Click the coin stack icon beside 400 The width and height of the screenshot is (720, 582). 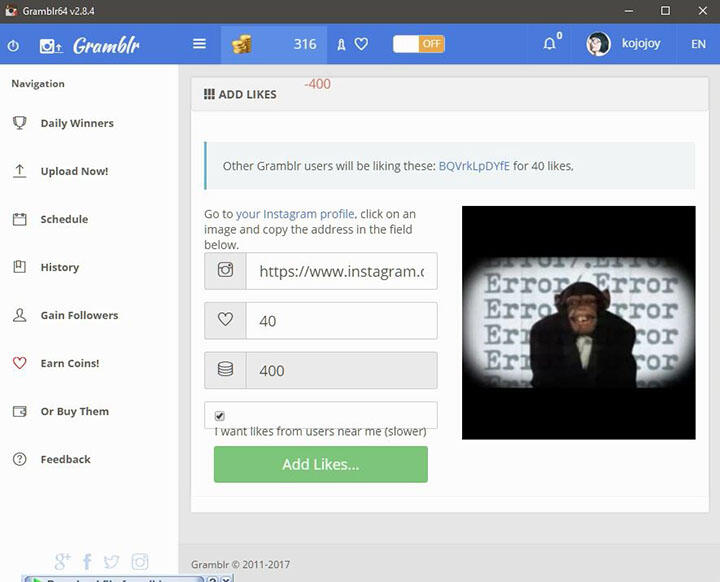pyautogui.click(x=225, y=368)
